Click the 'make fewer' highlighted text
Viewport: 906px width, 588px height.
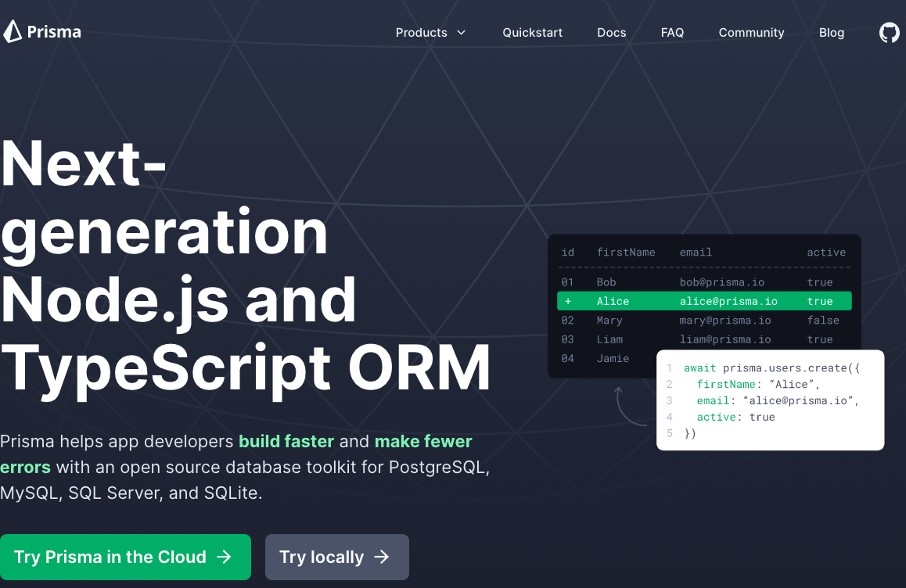[x=423, y=441]
